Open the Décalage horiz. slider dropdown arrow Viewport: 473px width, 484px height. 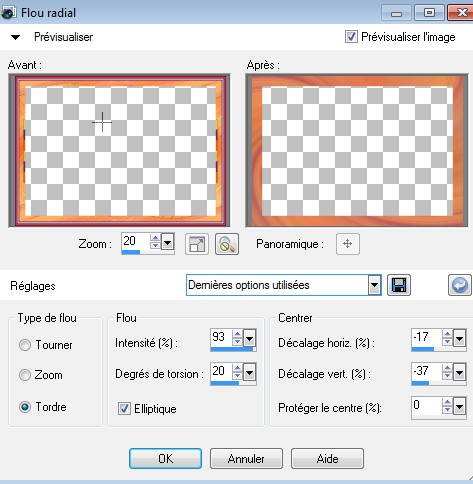(459, 339)
